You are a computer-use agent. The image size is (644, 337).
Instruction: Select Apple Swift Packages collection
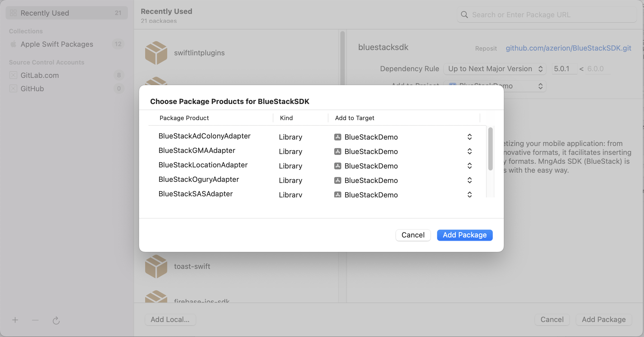coord(67,44)
